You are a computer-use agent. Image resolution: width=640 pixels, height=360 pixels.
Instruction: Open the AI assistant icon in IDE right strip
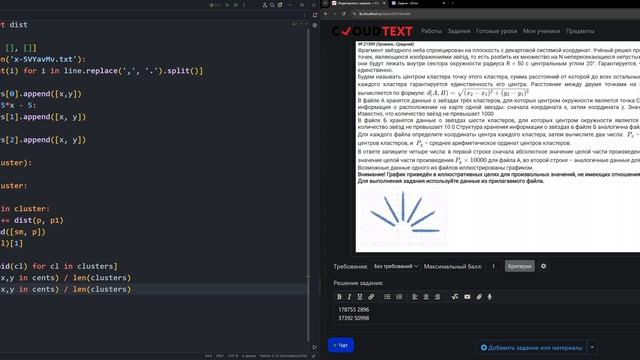click(315, 25)
